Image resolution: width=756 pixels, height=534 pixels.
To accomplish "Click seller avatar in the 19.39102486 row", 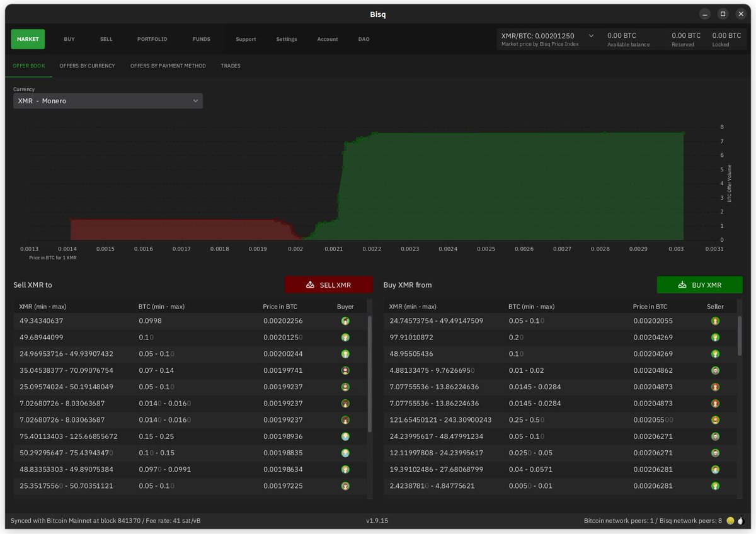I will point(715,469).
